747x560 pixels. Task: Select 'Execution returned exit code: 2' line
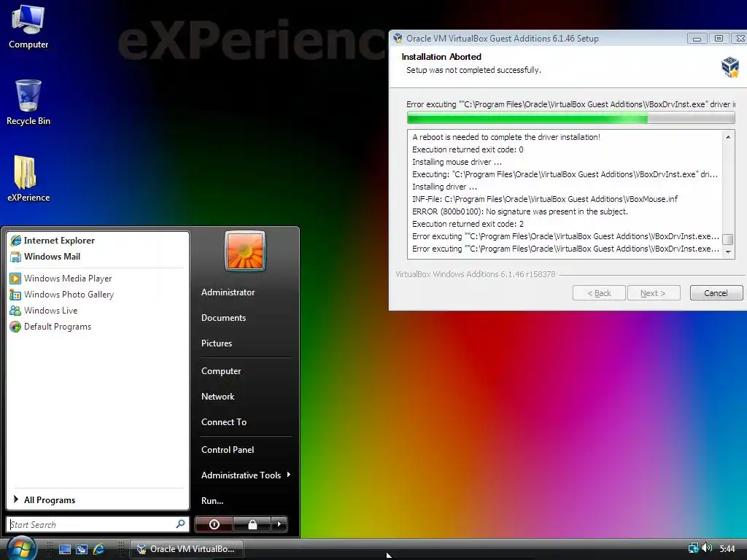[468, 224]
